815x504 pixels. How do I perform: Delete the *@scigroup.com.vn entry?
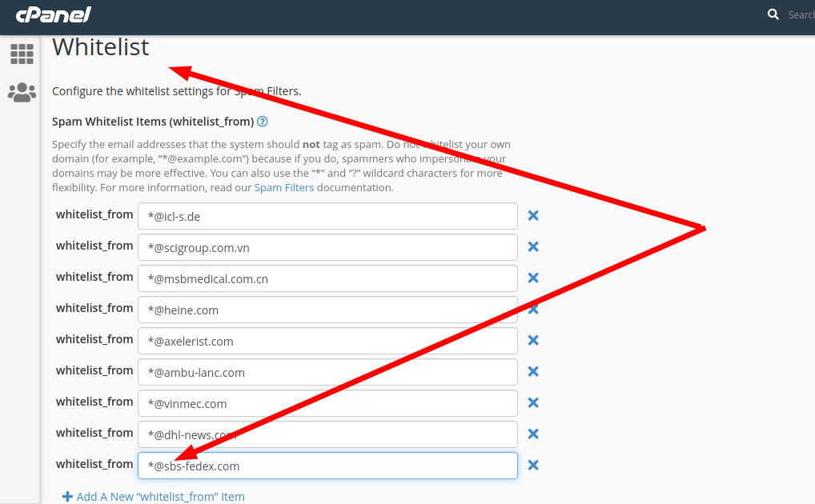pyautogui.click(x=533, y=247)
